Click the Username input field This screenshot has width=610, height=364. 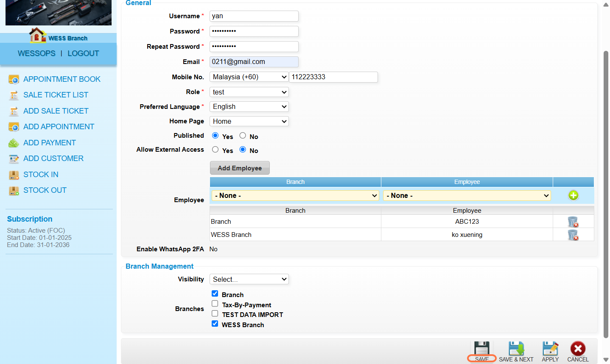(x=254, y=16)
